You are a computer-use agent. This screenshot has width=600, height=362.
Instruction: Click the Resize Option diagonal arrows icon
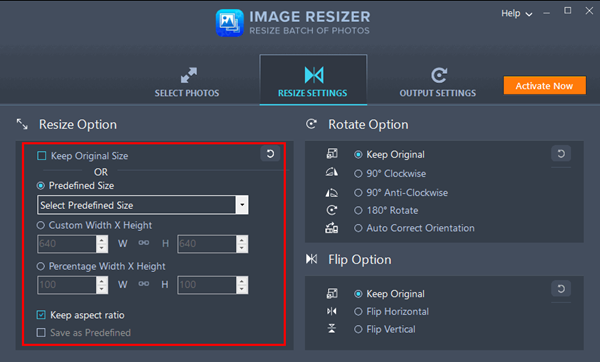click(22, 124)
